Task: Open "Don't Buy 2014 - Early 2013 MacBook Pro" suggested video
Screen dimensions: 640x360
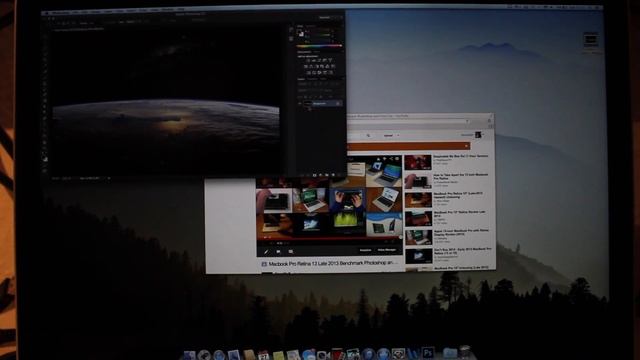Action: coord(462,251)
